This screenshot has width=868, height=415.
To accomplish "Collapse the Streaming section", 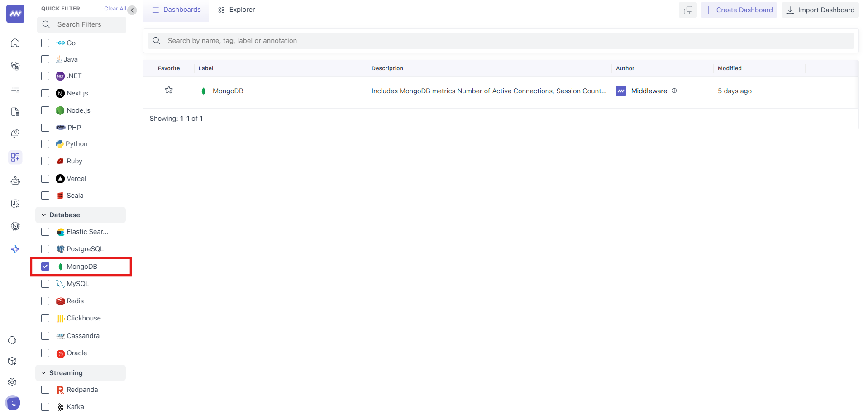I will click(43, 372).
